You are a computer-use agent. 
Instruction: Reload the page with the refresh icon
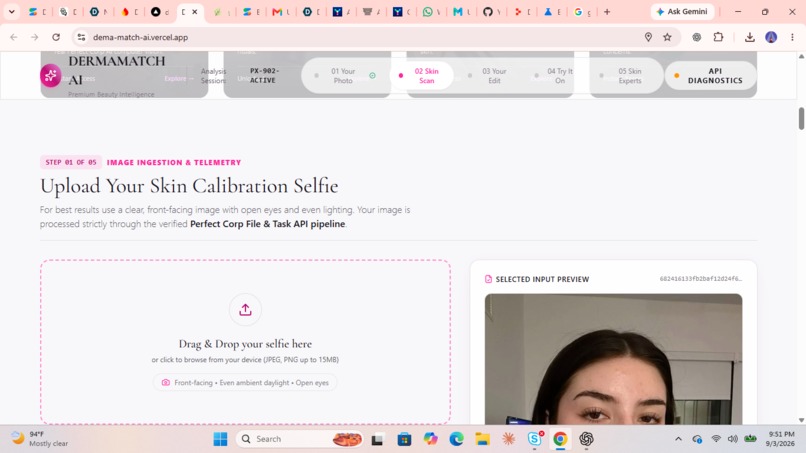pyautogui.click(x=56, y=37)
